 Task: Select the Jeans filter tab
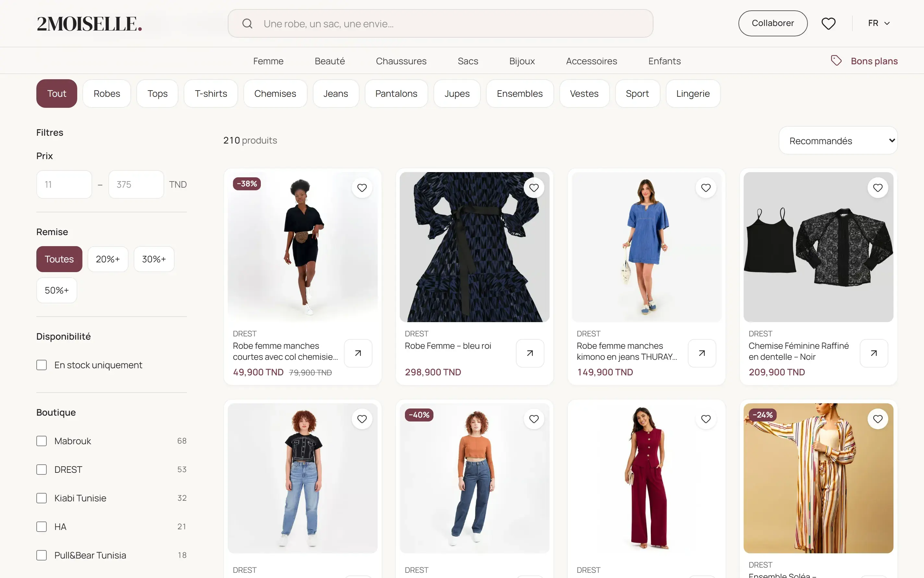pyautogui.click(x=335, y=94)
